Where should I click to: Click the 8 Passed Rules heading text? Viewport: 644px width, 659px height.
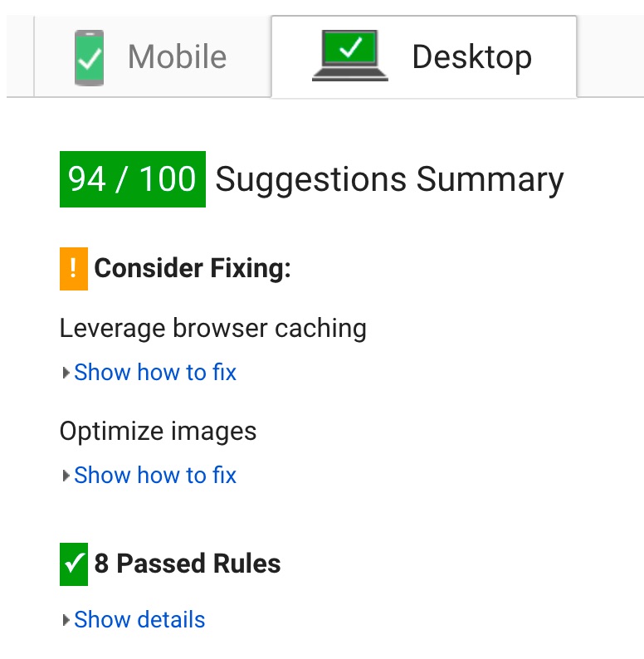point(188,564)
